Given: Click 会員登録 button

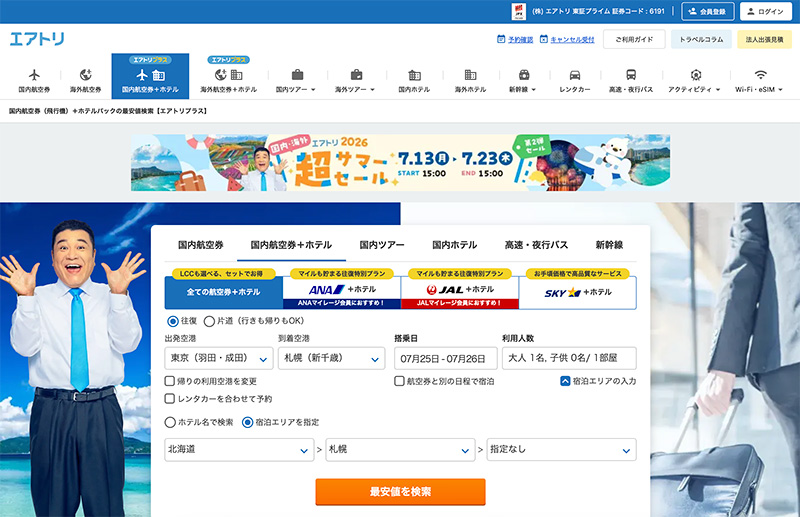Looking at the screenshot, I should tap(708, 11).
